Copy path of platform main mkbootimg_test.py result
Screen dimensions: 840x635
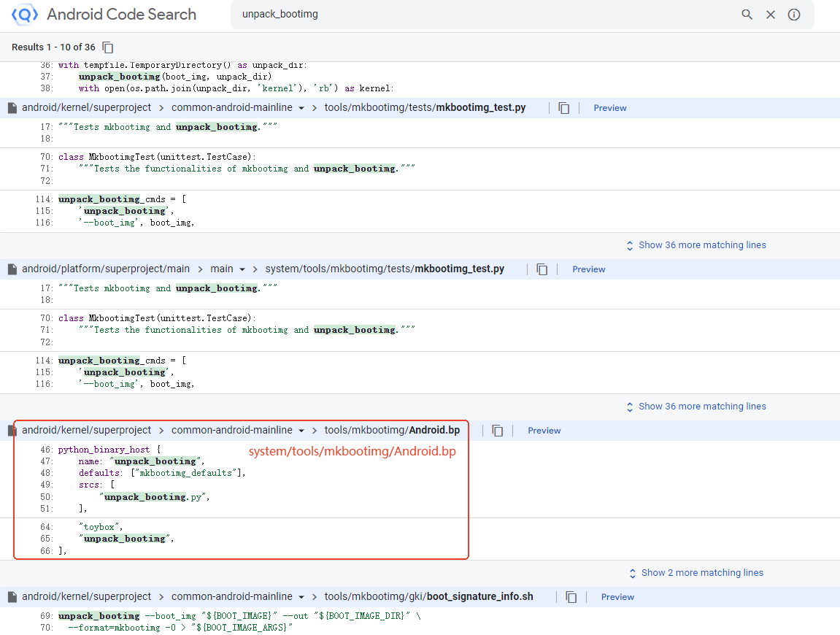(x=542, y=269)
